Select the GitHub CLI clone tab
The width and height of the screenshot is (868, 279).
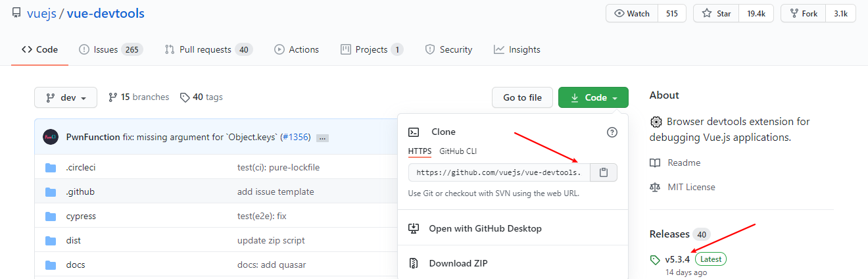pyautogui.click(x=458, y=151)
